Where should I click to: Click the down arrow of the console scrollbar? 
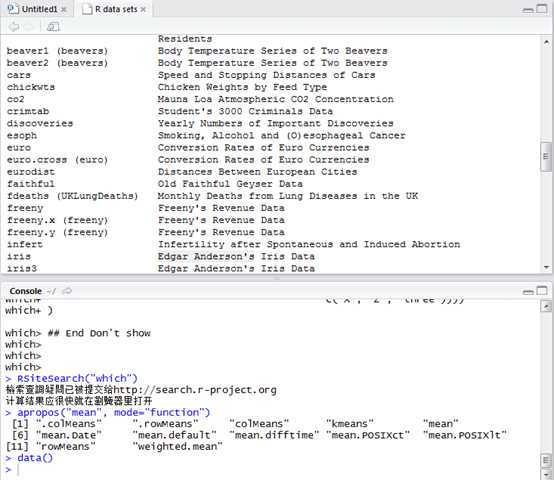(x=546, y=474)
